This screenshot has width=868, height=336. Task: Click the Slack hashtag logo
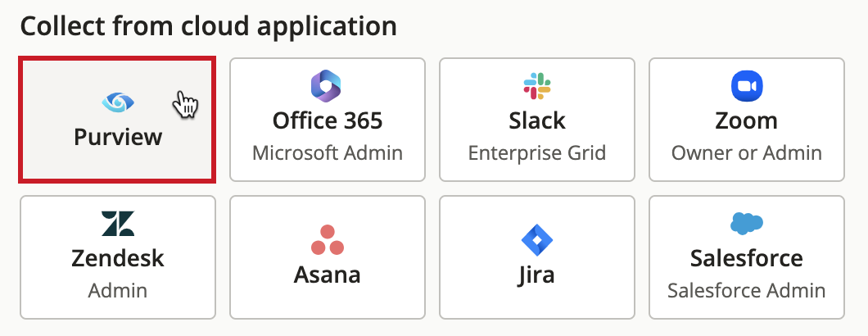coord(537,87)
